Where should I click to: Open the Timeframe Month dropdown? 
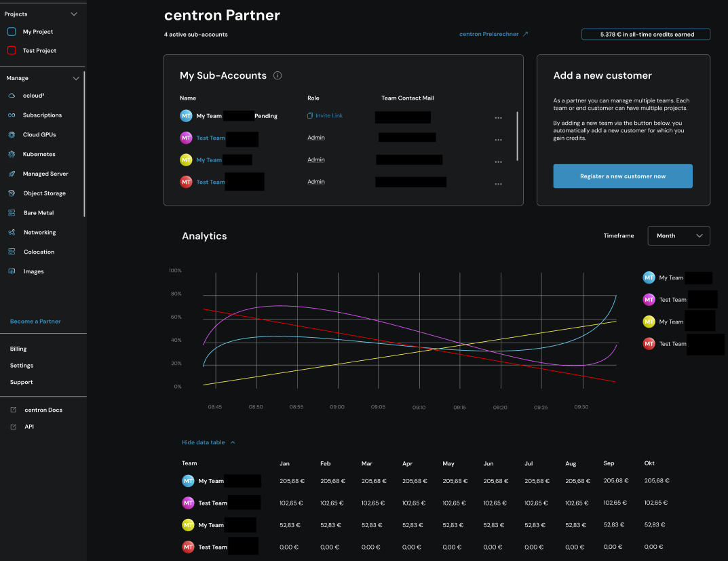[678, 235]
